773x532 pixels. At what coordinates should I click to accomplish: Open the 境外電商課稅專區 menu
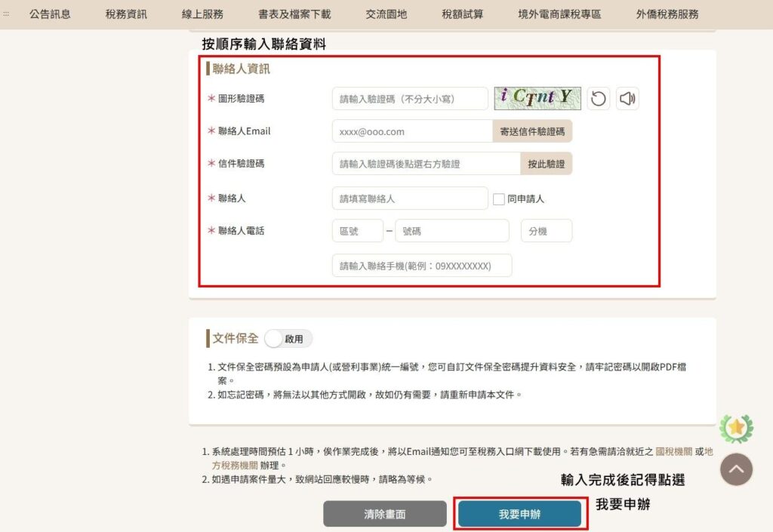tap(559, 14)
